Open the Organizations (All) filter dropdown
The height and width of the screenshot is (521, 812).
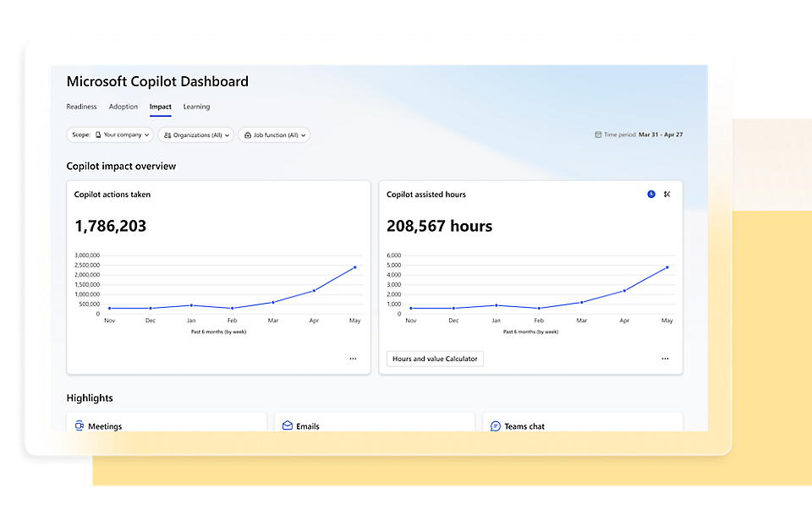(195, 134)
